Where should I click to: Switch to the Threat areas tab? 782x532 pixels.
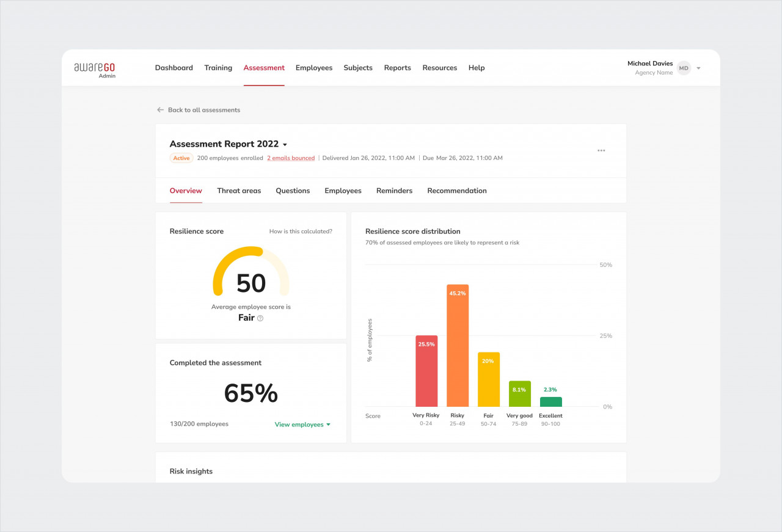[239, 191]
